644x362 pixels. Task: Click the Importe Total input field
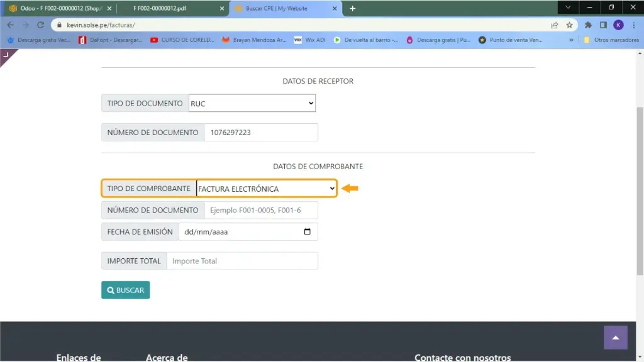(x=242, y=261)
